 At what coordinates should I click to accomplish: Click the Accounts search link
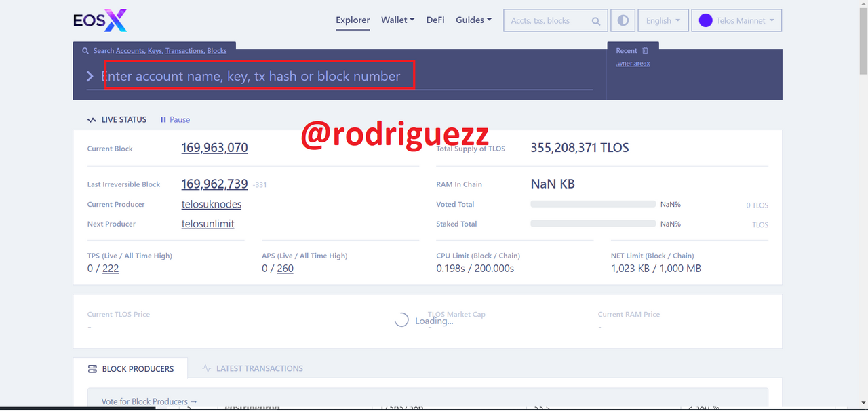point(130,51)
